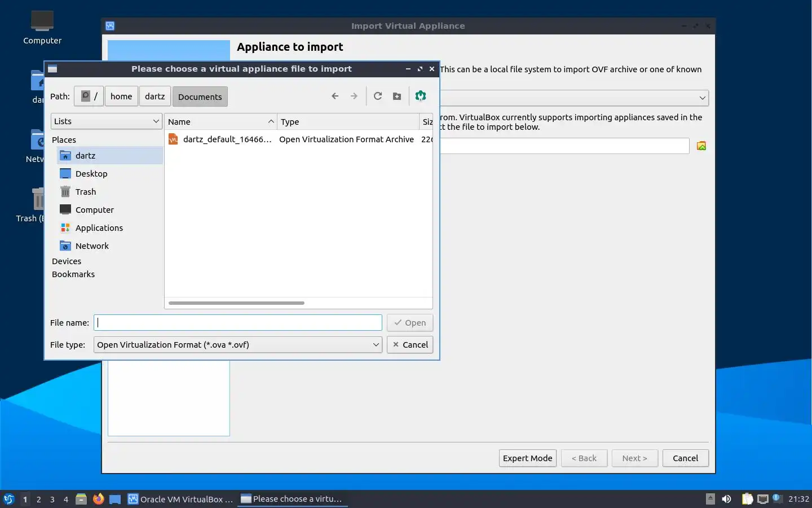The image size is (812, 508).
Task: Switch to Please choose a virtu... taskbar entry
Action: coord(292,499)
